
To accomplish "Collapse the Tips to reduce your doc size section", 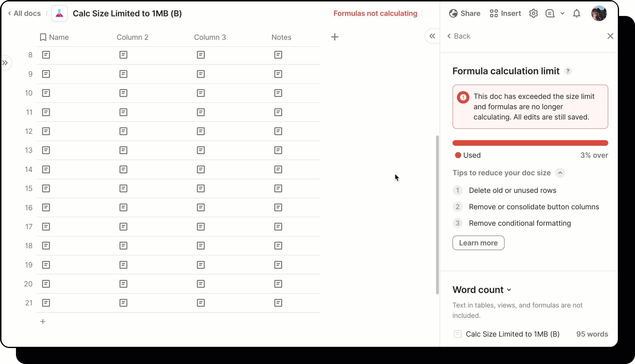I will (560, 173).
